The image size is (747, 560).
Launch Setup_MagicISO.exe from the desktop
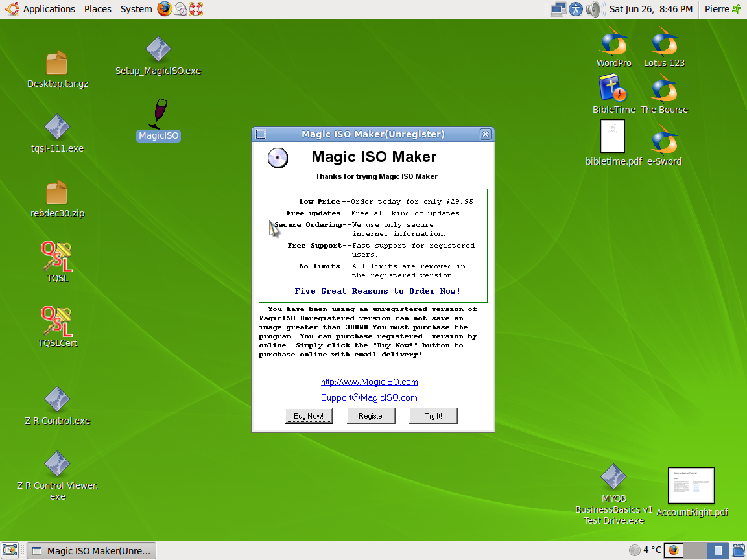158,49
